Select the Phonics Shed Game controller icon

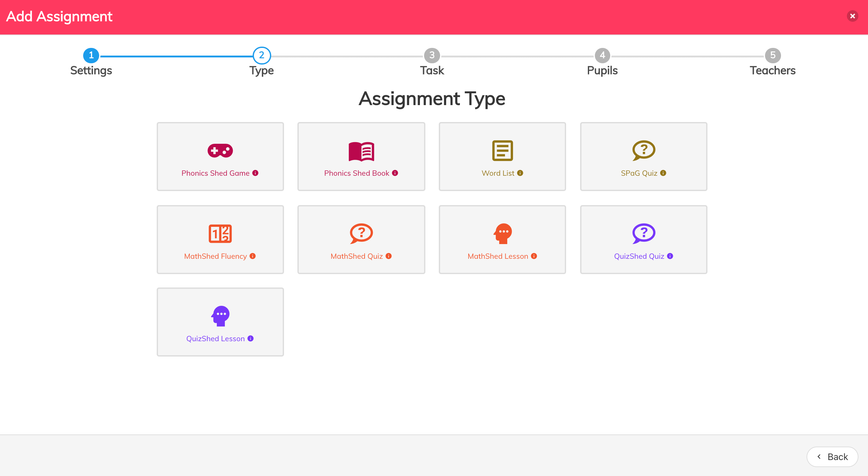220,150
